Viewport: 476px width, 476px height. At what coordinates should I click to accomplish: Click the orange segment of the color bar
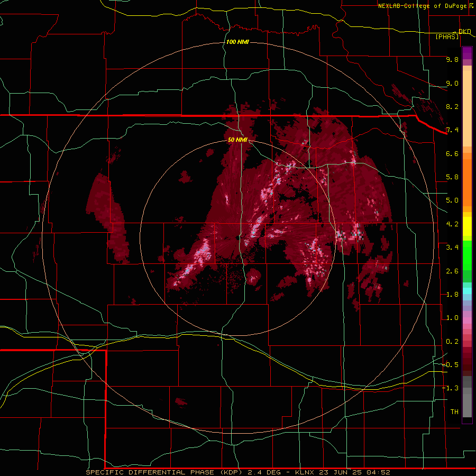tap(467, 182)
